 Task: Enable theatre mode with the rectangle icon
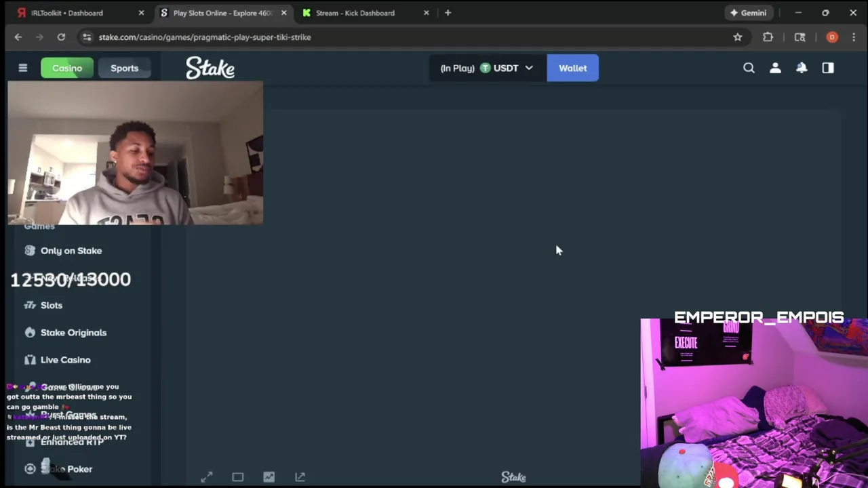pyautogui.click(x=238, y=477)
